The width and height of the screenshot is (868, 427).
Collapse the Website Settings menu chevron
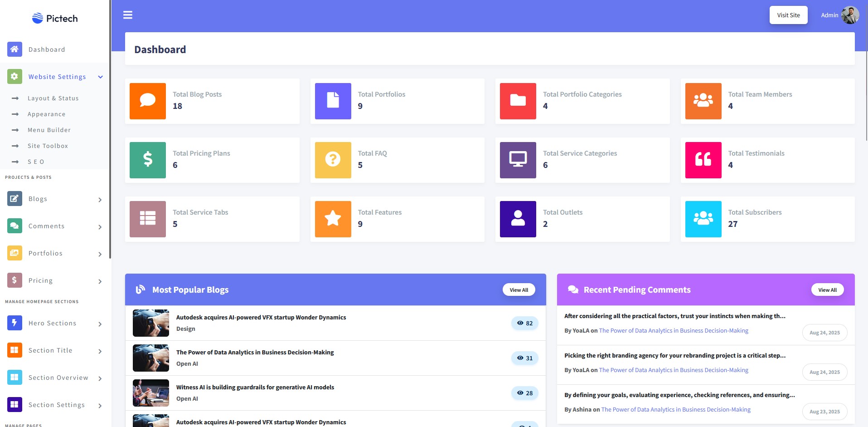pyautogui.click(x=101, y=77)
